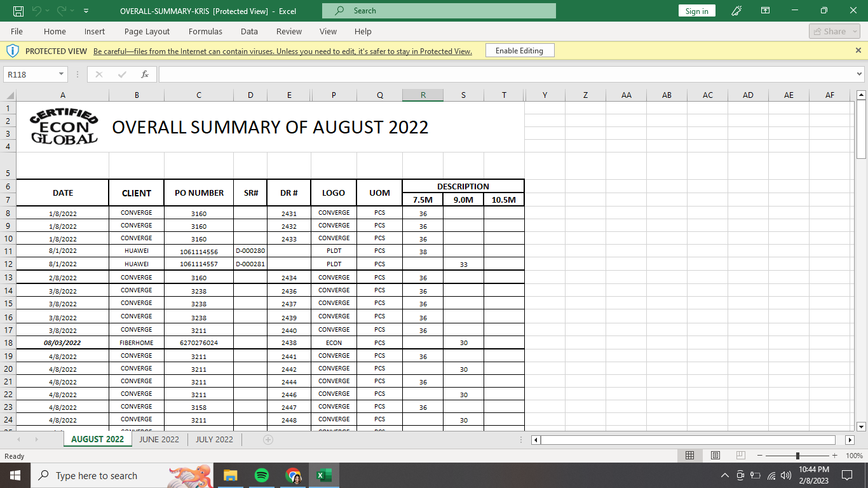Click PO number cell 6270276024

tap(199, 342)
